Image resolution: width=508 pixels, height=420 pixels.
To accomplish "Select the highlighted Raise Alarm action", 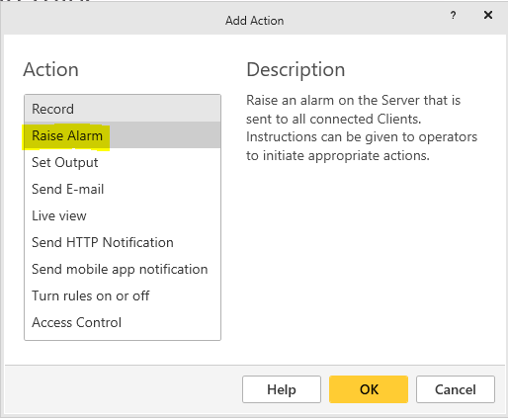I will [x=123, y=135].
